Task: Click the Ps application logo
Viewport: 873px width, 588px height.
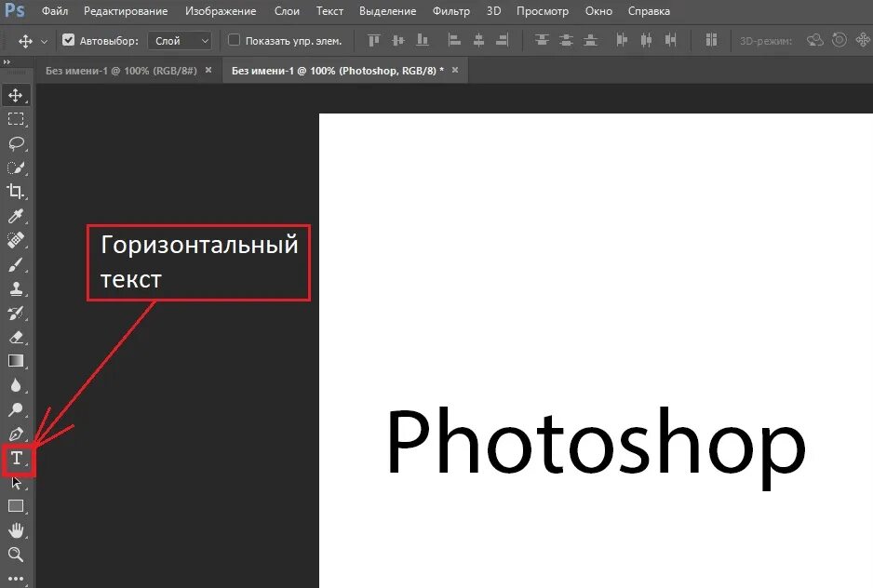Action: [14, 10]
